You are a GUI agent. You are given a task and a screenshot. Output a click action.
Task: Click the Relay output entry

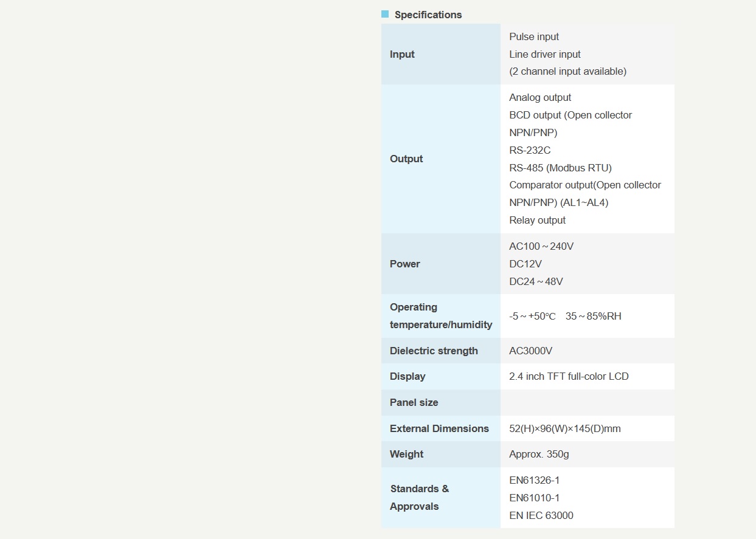pos(537,220)
